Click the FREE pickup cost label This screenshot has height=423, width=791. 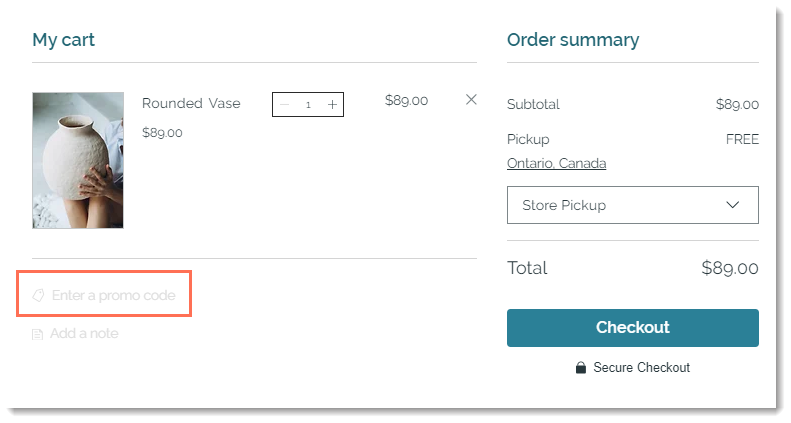tap(742, 139)
